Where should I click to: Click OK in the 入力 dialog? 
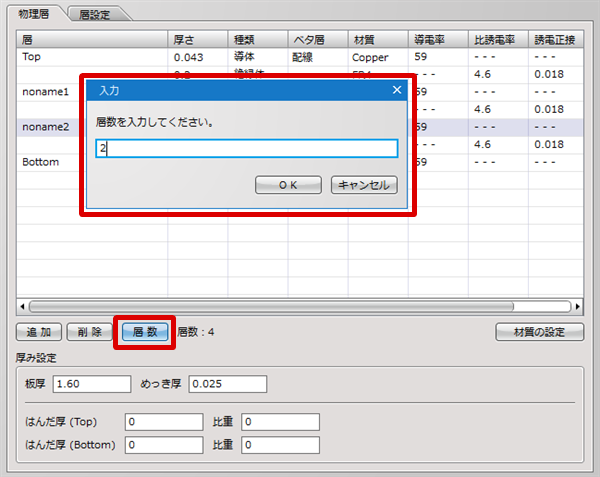click(288, 185)
